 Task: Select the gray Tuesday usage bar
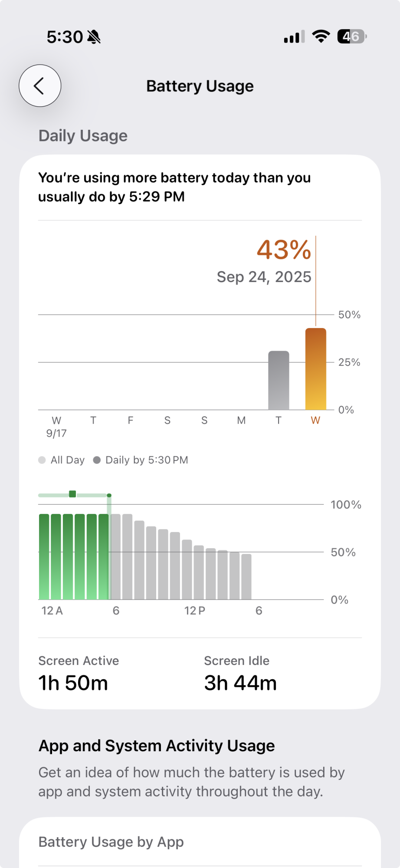(x=279, y=381)
